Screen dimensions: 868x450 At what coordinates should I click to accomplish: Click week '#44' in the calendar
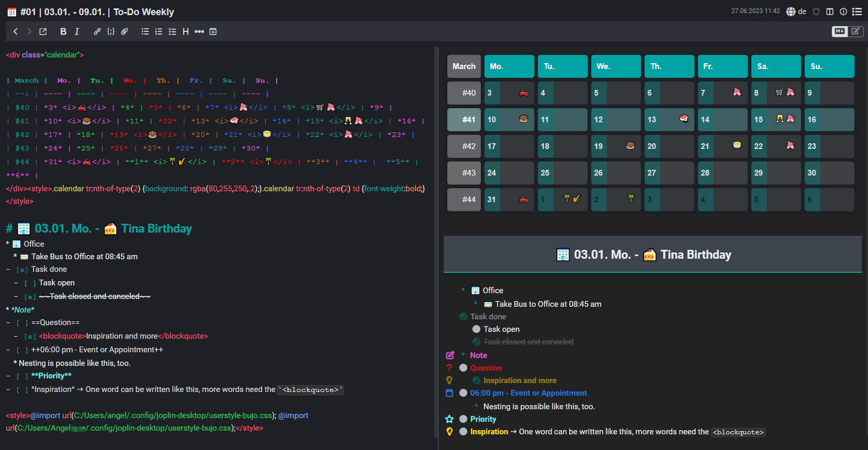464,200
